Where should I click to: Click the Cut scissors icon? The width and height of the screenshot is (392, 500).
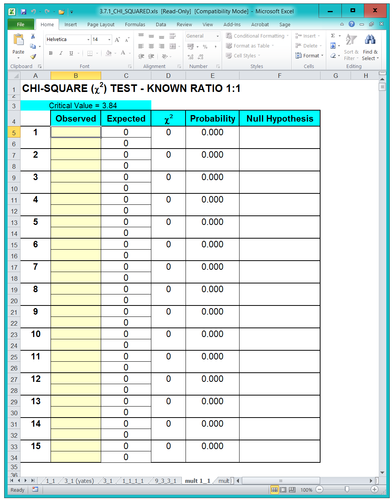[33, 36]
